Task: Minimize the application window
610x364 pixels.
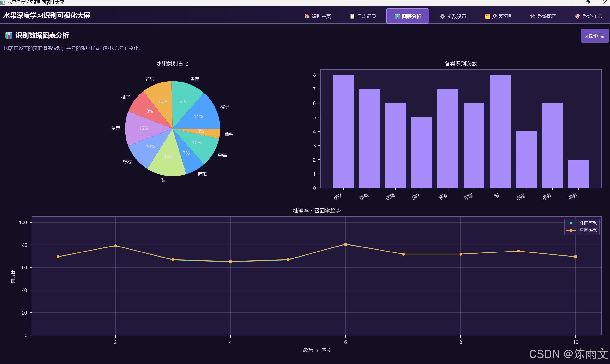Action: point(571,2)
